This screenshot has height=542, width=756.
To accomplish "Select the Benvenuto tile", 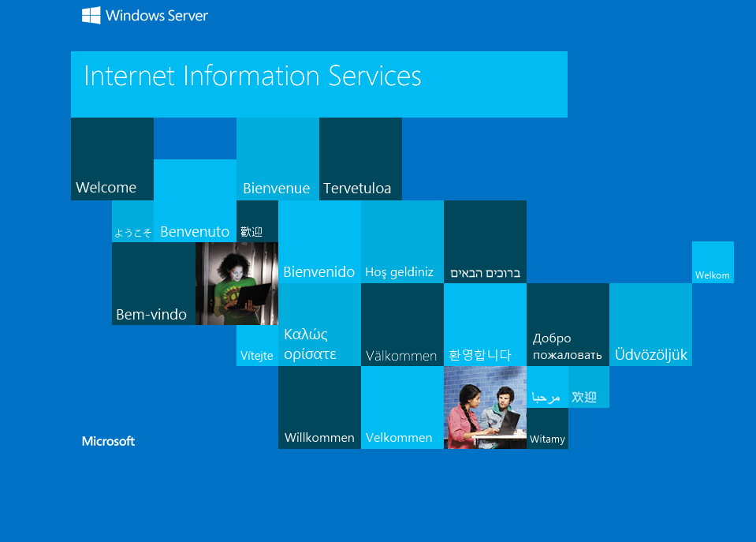I will (x=196, y=200).
